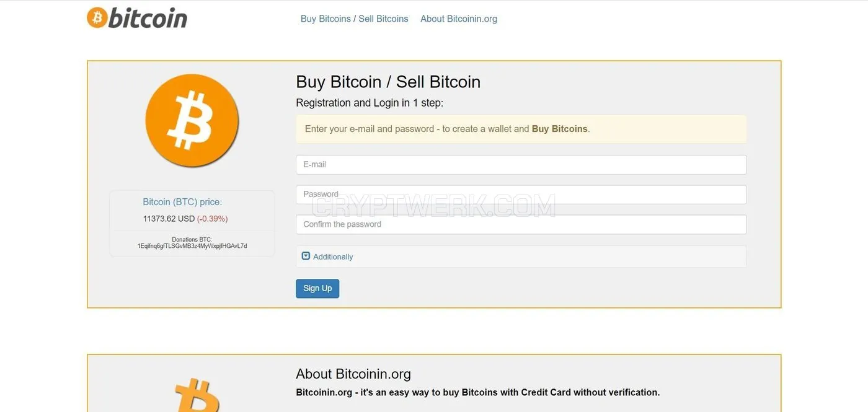Click the blue Additionally arrow icon
Viewport: 868px width, 412px height.
pyautogui.click(x=306, y=256)
